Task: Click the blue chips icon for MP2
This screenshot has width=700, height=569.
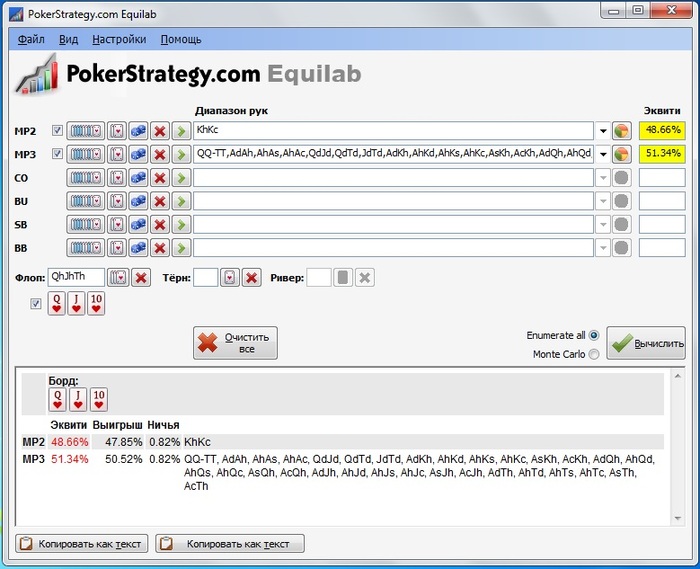Action: [138, 131]
